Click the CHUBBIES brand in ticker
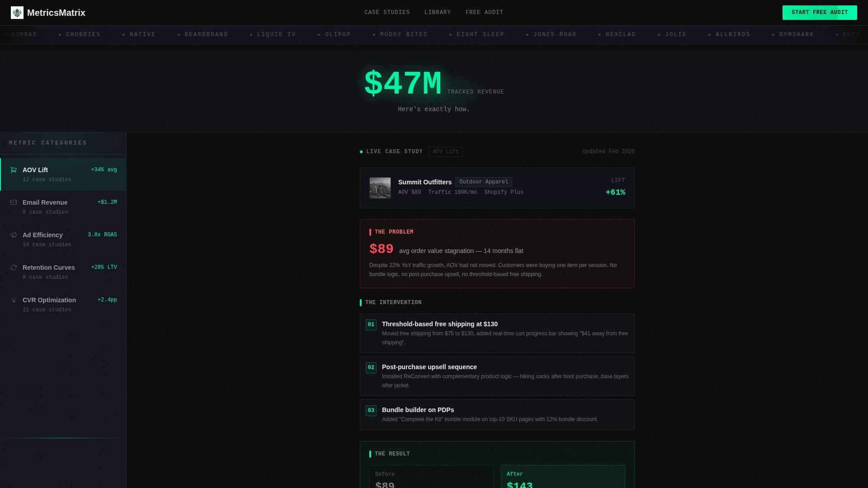 (x=83, y=34)
